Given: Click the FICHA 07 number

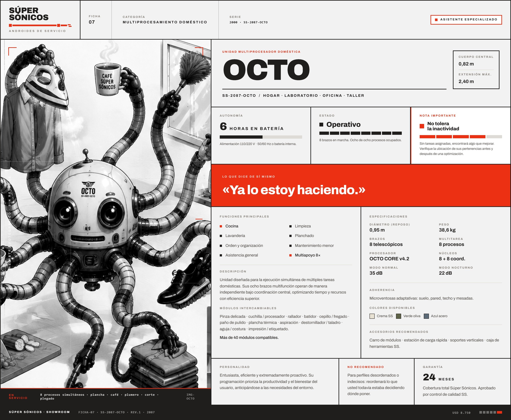Looking at the screenshot, I should [92, 22].
